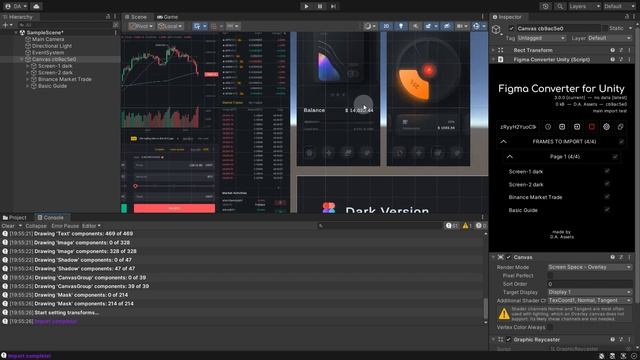Click the Rect Transform component icon
The width and height of the screenshot is (640, 360).
click(x=501, y=50)
